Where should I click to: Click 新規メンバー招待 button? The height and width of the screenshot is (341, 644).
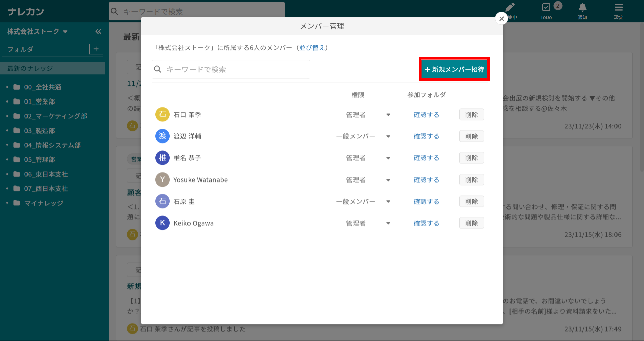[454, 69]
